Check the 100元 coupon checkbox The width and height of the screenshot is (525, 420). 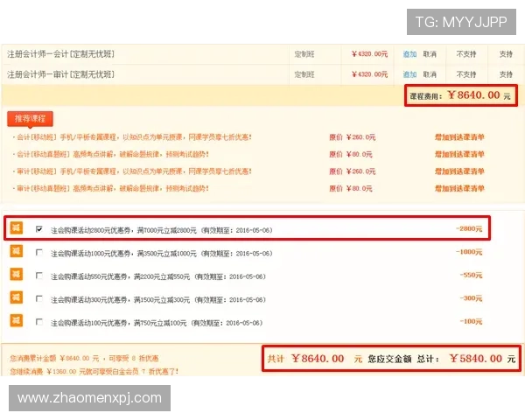coord(39,321)
